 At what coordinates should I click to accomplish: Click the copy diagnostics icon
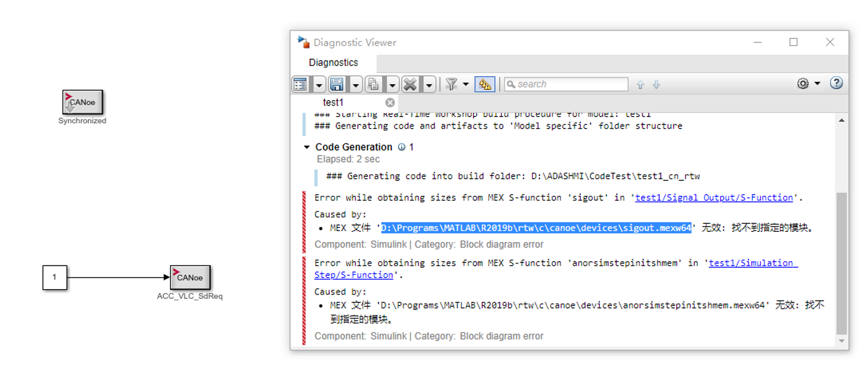374,85
